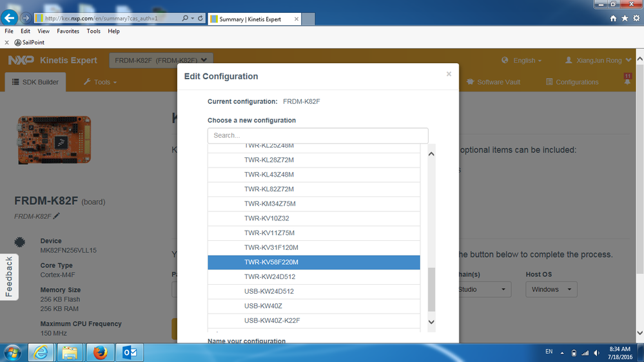Select USB-KW40Z-K22F in the list
The height and width of the screenshot is (362, 644).
(314, 321)
